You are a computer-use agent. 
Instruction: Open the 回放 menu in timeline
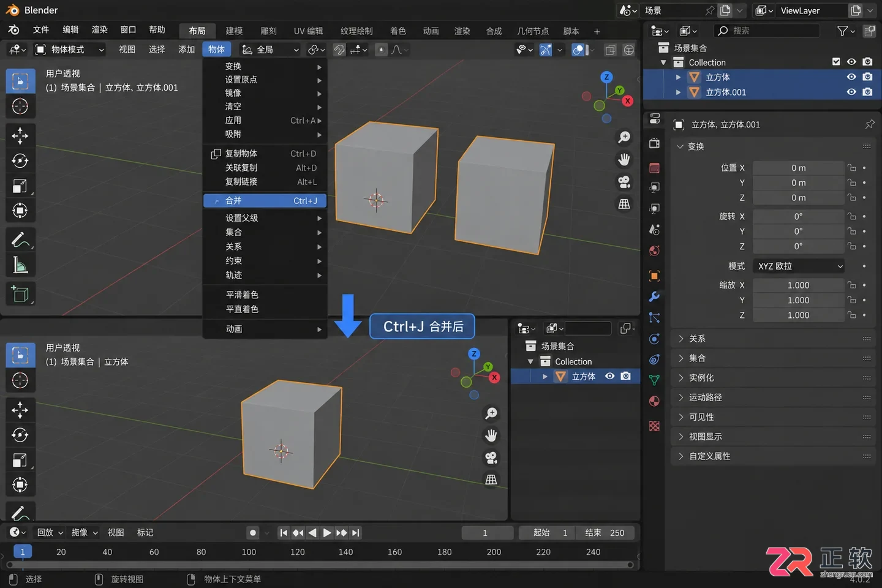[x=50, y=533]
